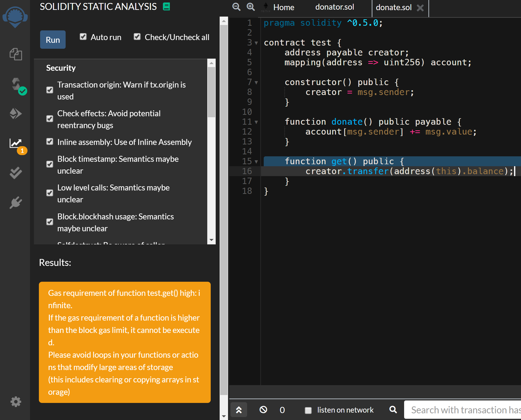
Task: Zoom in the editor font
Action: coord(251,7)
